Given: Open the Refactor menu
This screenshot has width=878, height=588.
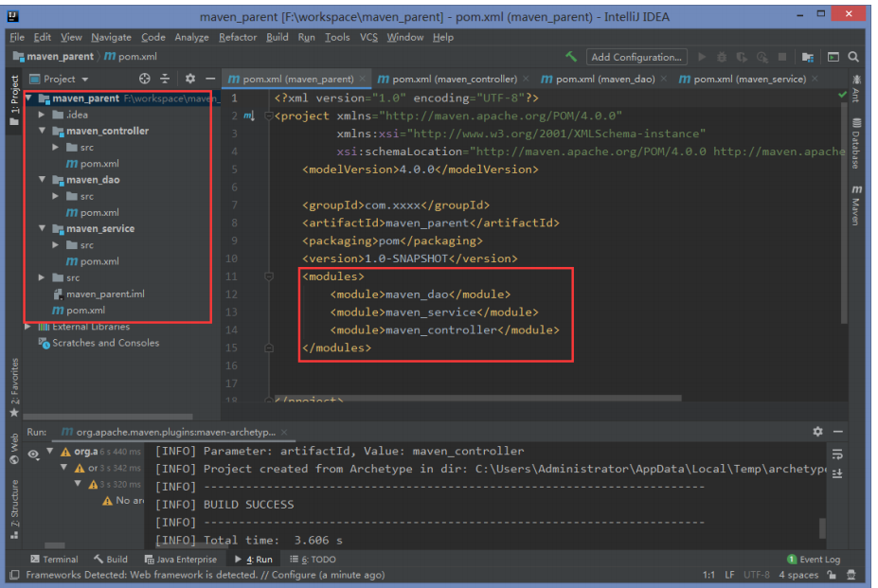Looking at the screenshot, I should [238, 38].
